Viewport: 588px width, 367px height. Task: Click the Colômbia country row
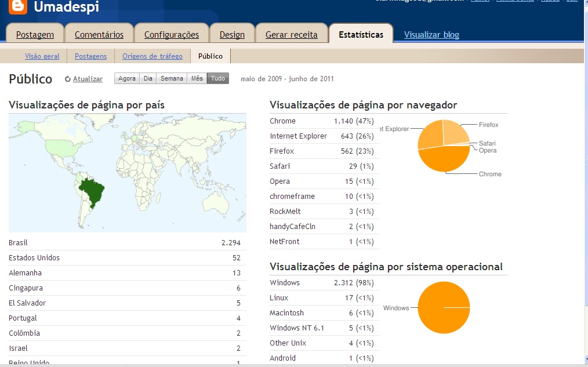coord(127,333)
